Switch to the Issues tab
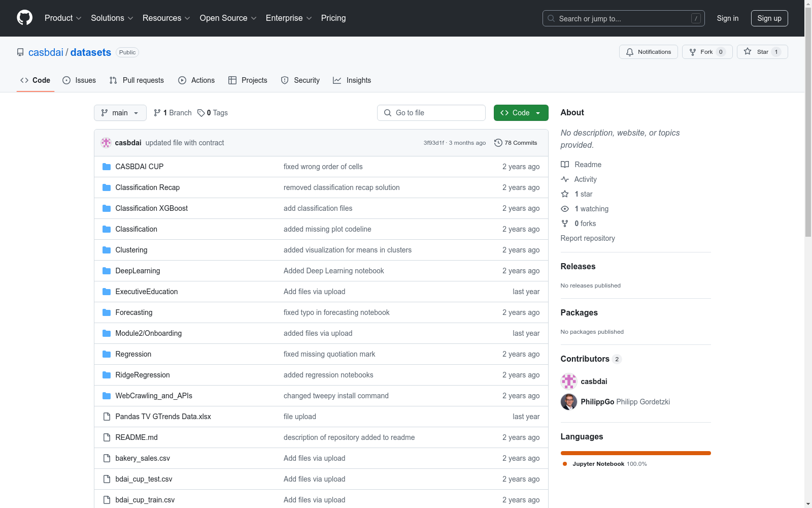812x508 pixels. (x=79, y=80)
